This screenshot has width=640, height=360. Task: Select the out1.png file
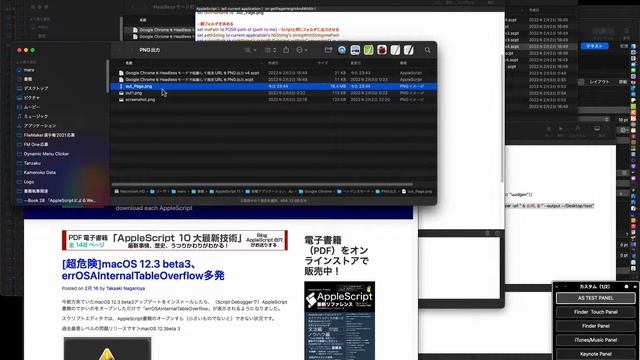[133, 93]
